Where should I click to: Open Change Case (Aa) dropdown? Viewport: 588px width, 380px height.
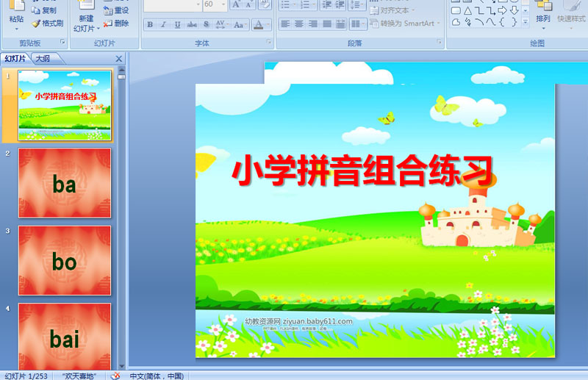(x=240, y=25)
